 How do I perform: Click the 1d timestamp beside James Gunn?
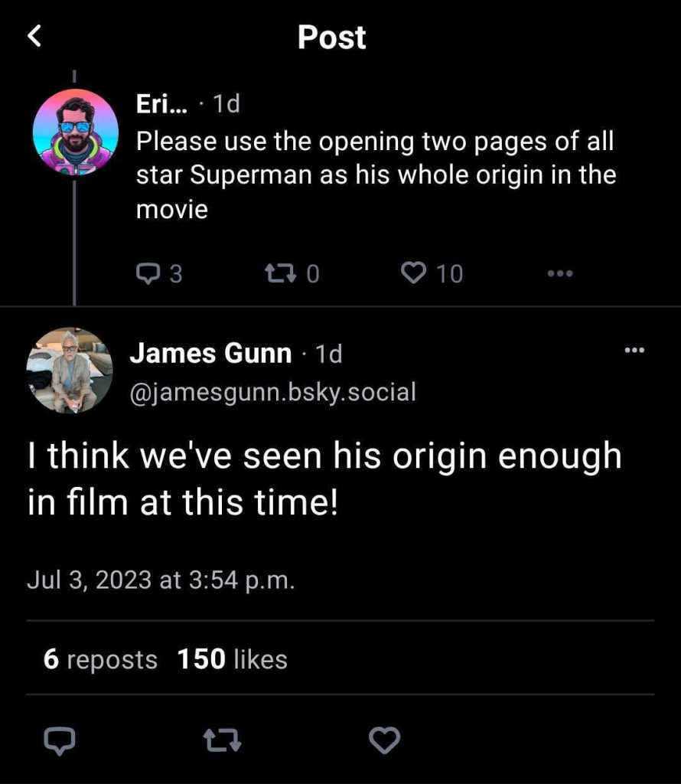pyautogui.click(x=328, y=354)
